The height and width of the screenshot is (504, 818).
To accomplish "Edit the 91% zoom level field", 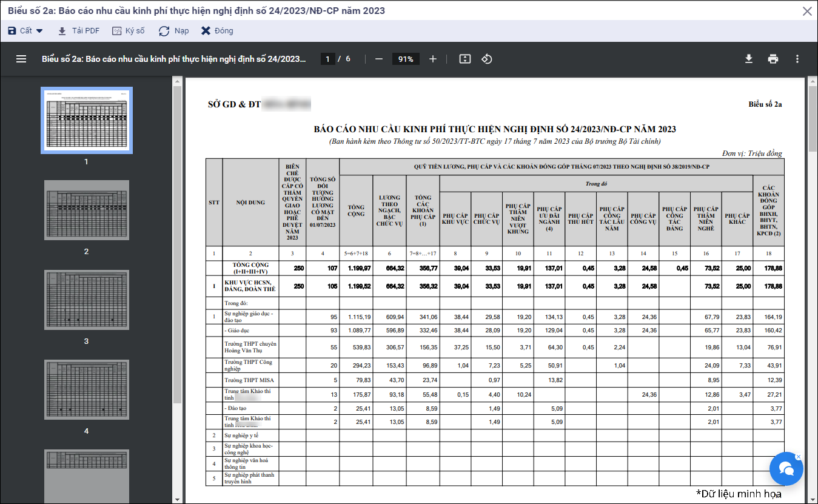I will click(x=406, y=59).
